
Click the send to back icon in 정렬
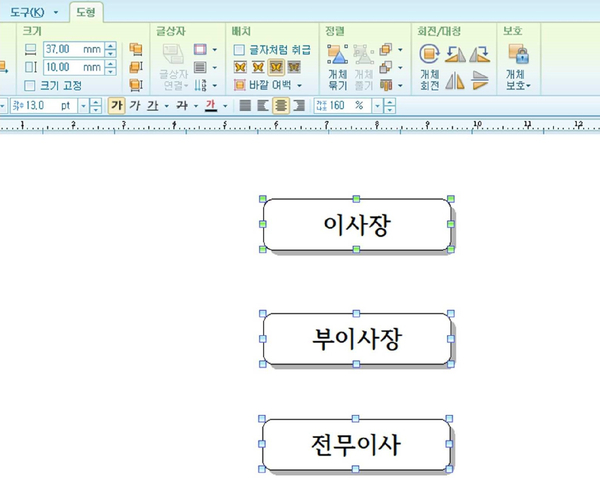click(386, 67)
